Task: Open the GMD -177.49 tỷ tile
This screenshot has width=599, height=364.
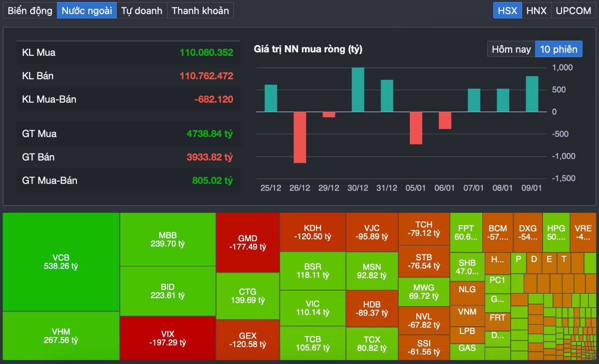Action: pyautogui.click(x=248, y=243)
